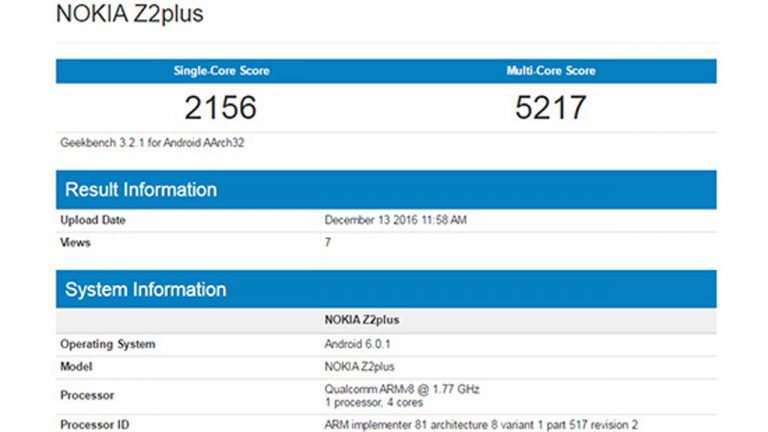This screenshot has height=432, width=768.
Task: Select the Model row label
Action: 76,366
